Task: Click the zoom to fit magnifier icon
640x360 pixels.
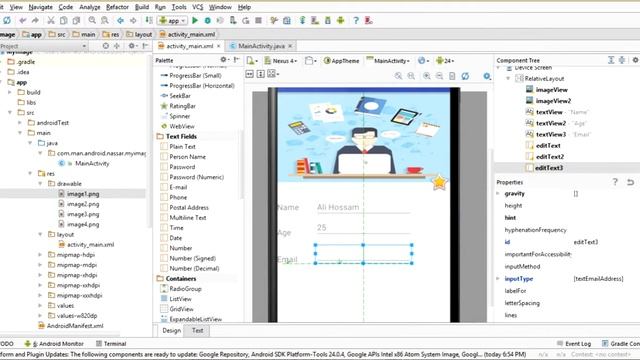Action: tap(398, 76)
